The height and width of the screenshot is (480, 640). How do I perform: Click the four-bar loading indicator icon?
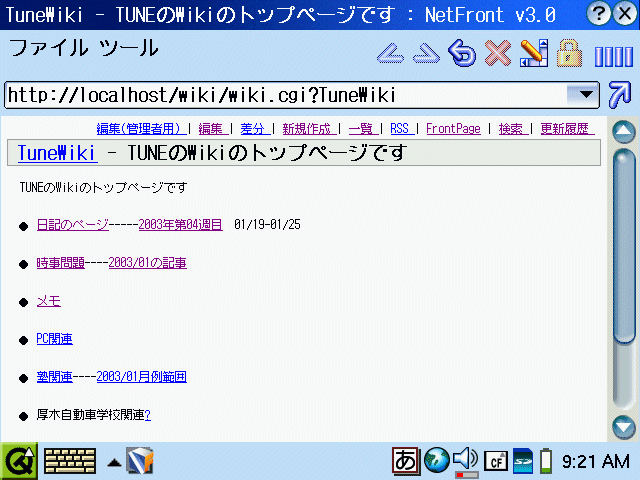(613, 55)
